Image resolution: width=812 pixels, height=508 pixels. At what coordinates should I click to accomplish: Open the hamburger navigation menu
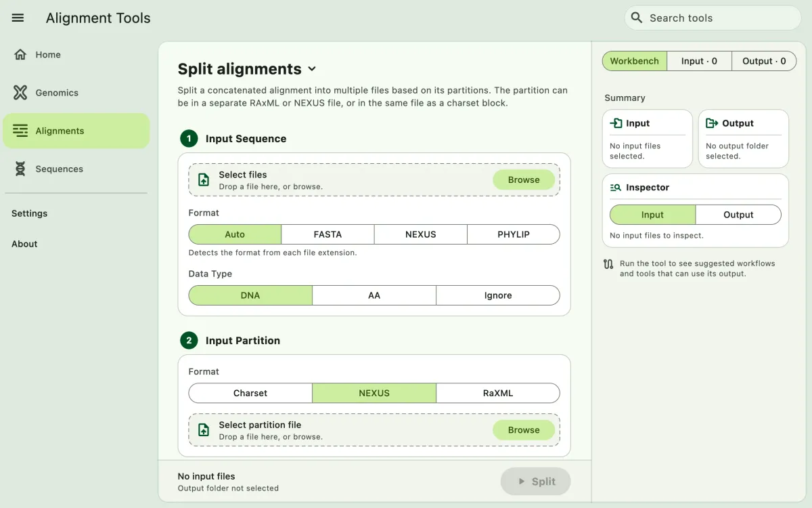pyautogui.click(x=18, y=18)
